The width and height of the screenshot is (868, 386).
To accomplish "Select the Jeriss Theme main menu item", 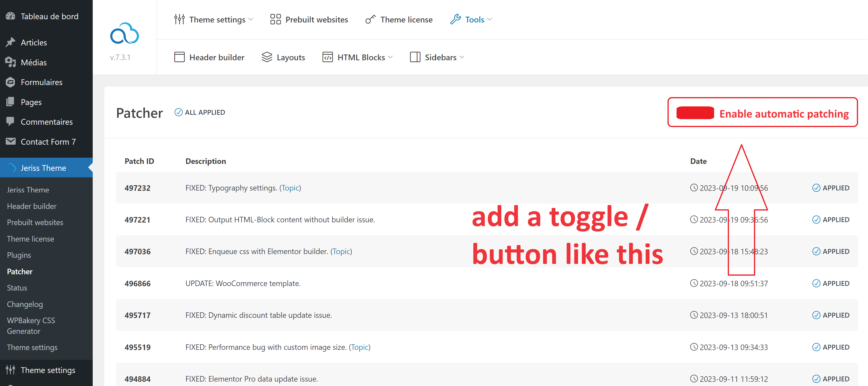I will [46, 168].
